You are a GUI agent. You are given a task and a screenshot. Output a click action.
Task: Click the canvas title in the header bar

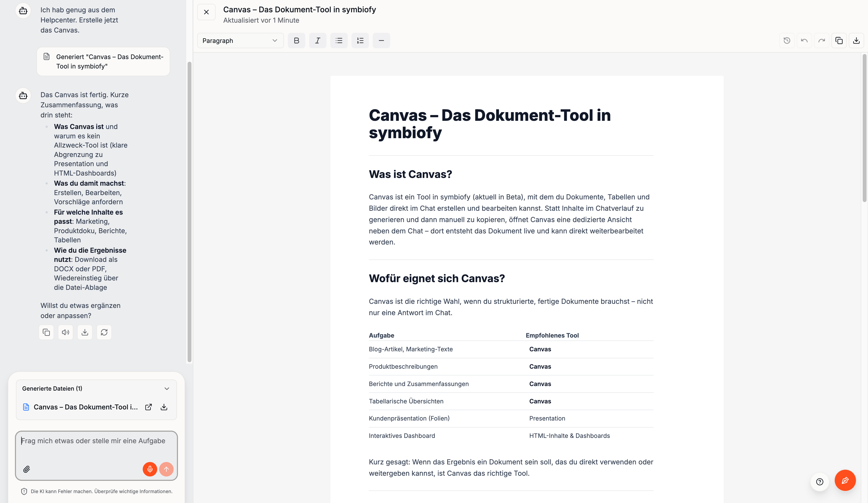(x=299, y=10)
